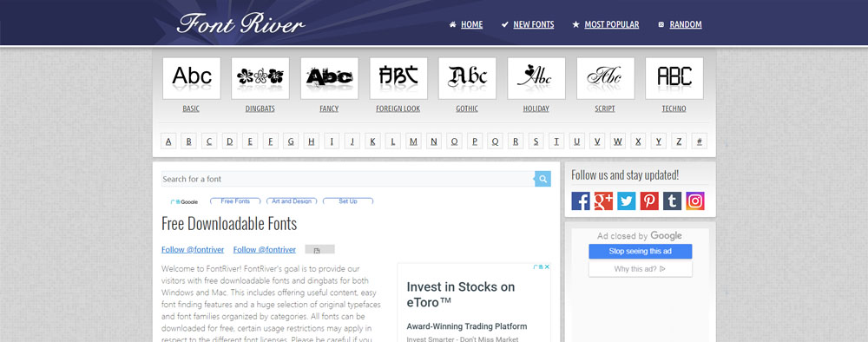Choose the Holiday font thumbnail
868x342 pixels.
click(x=536, y=78)
